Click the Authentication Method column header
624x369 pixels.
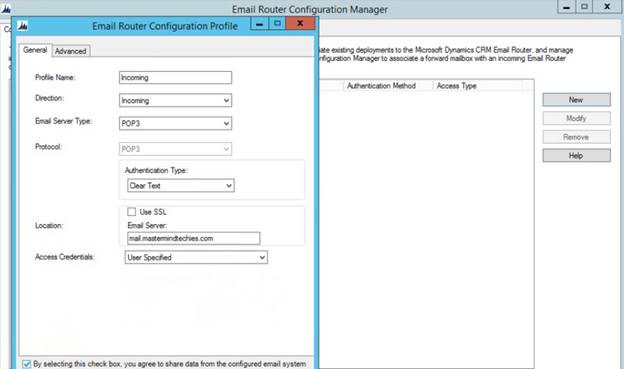point(388,86)
